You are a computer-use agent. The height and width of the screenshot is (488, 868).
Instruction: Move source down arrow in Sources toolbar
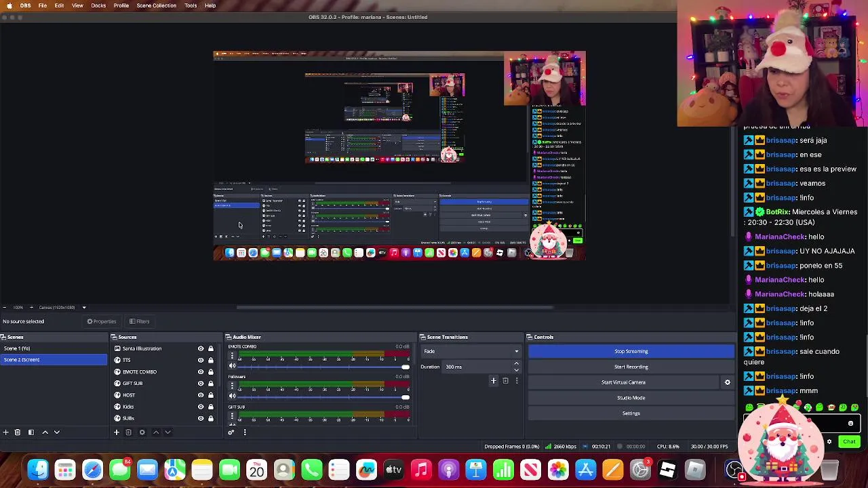tap(167, 432)
